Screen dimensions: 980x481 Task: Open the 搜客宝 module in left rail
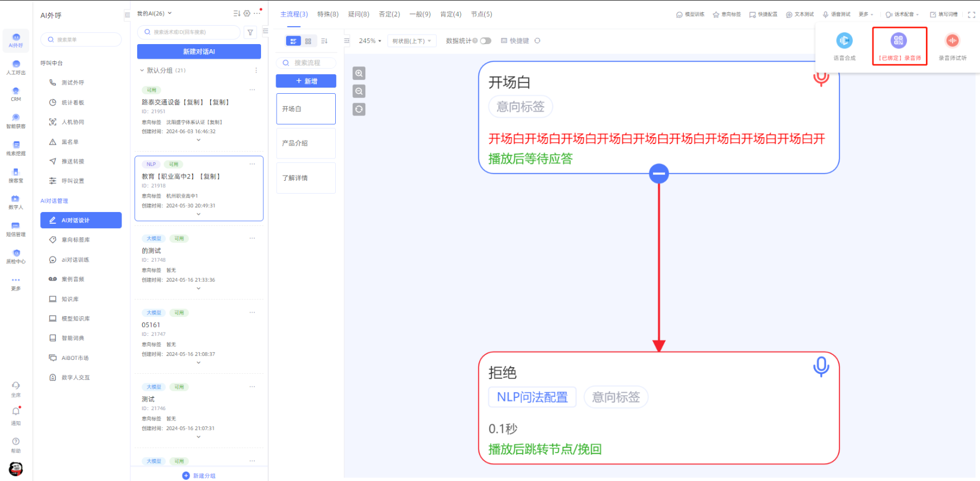(x=16, y=175)
